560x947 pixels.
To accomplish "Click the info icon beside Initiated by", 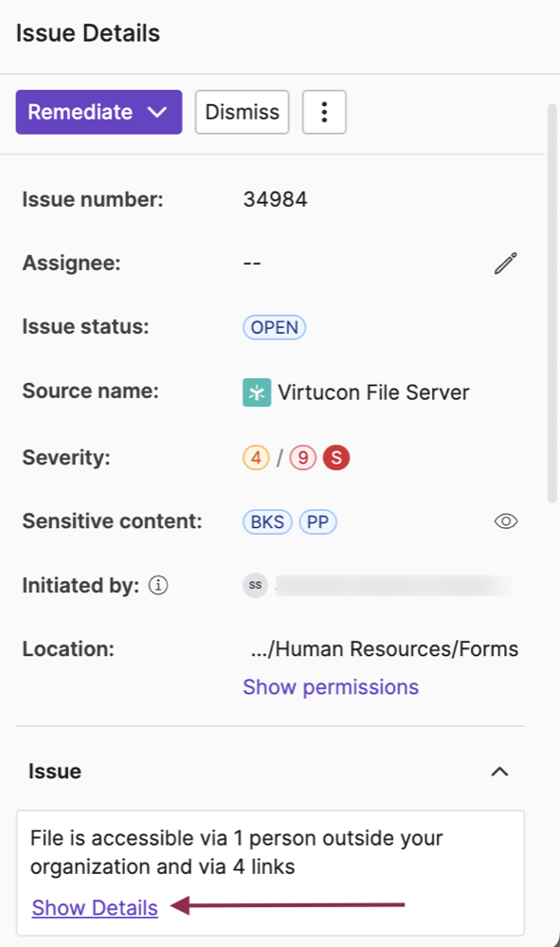I will point(158,585).
